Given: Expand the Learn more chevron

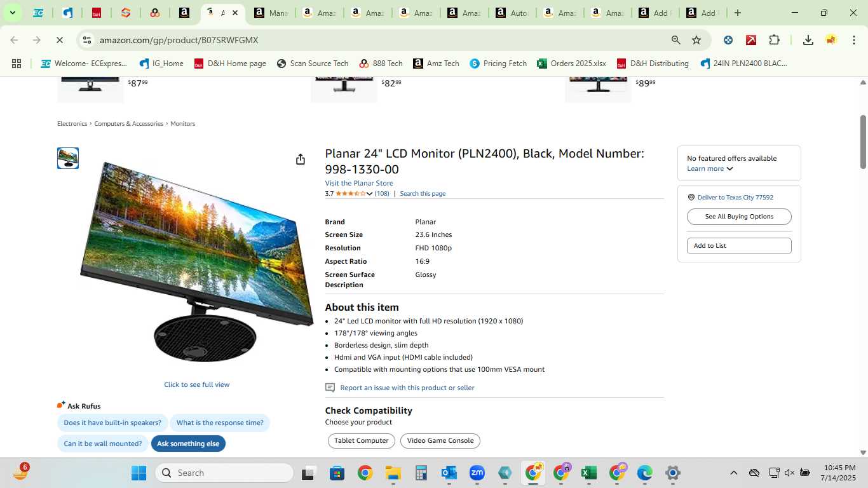Looking at the screenshot, I should pos(729,169).
